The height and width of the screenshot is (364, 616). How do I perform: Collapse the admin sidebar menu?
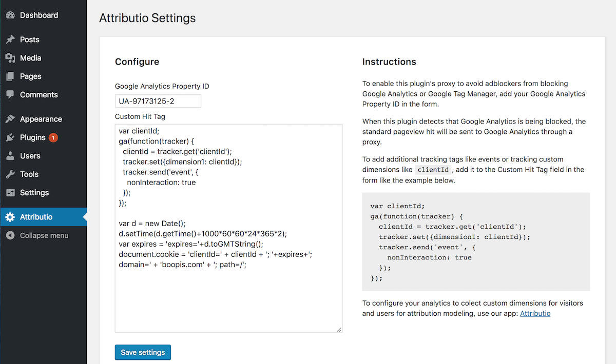point(37,235)
